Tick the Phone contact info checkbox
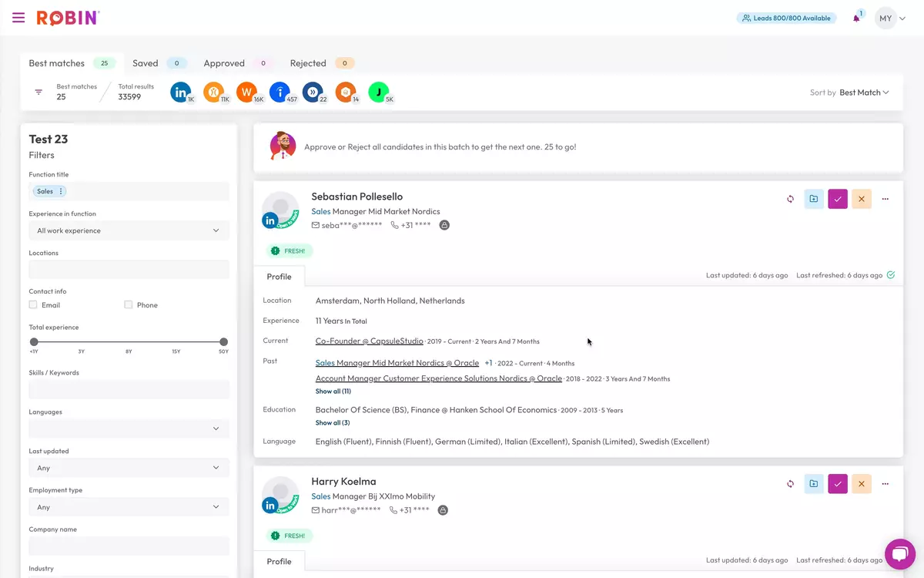924x578 pixels. tap(129, 305)
